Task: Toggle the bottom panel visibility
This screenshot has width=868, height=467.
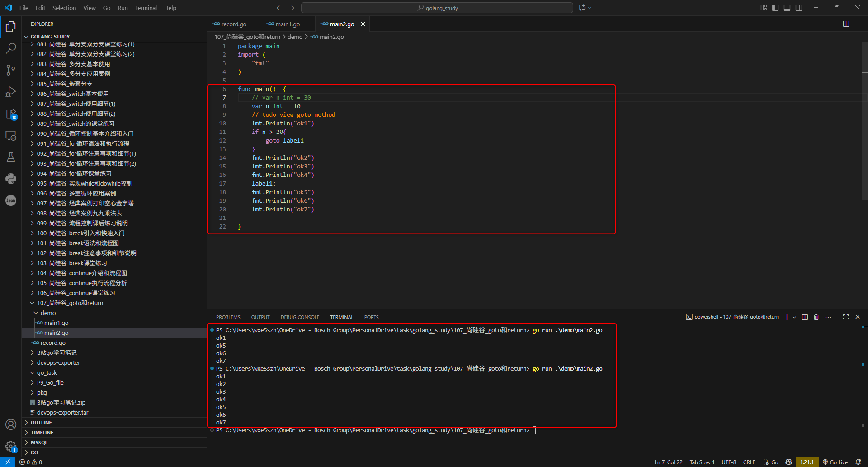Action: [787, 8]
